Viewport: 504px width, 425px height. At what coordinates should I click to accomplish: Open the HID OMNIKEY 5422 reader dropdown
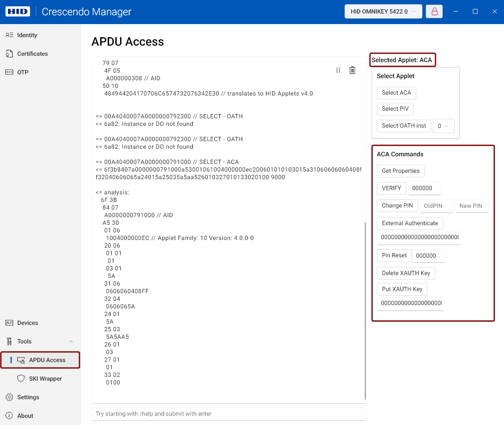click(383, 11)
